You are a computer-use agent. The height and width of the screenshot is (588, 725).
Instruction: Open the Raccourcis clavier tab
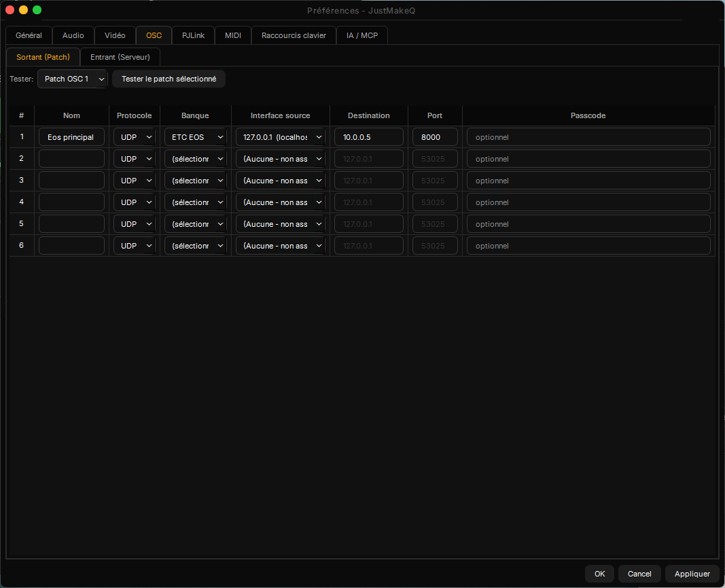(x=294, y=35)
